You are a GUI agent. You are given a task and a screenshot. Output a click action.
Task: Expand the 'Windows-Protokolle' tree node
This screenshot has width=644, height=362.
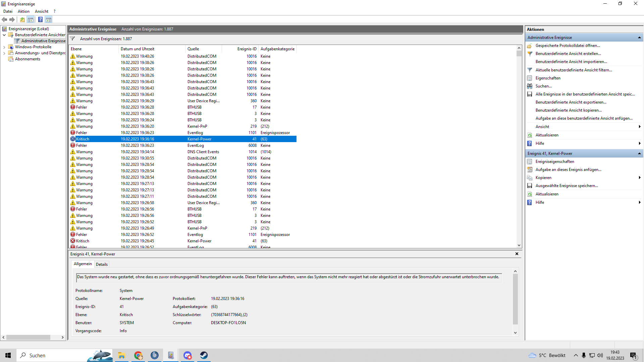point(4,47)
